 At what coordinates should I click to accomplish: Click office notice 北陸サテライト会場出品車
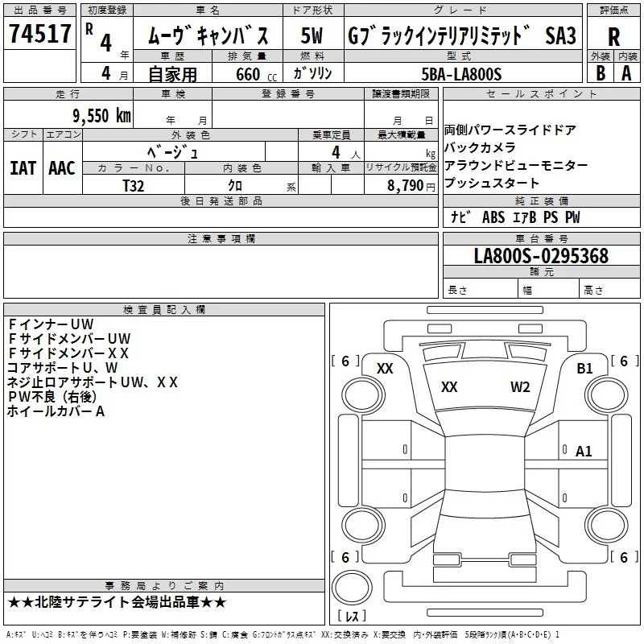pyautogui.click(x=118, y=602)
